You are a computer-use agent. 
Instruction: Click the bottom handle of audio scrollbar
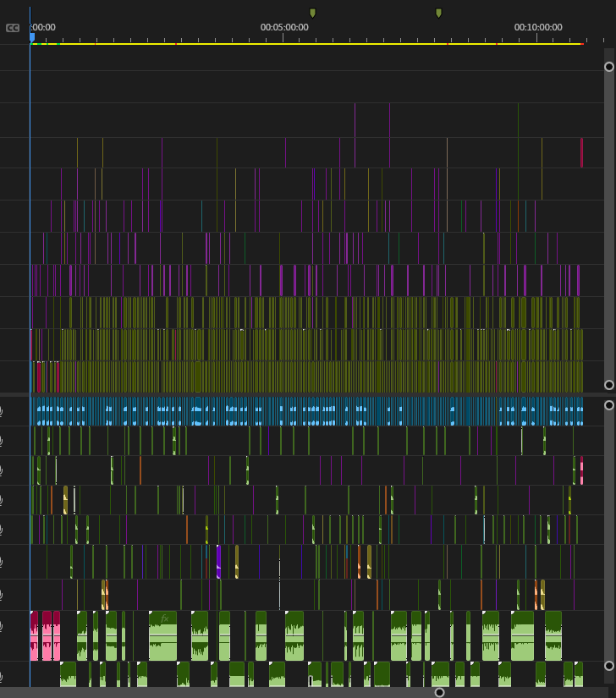tap(609, 666)
